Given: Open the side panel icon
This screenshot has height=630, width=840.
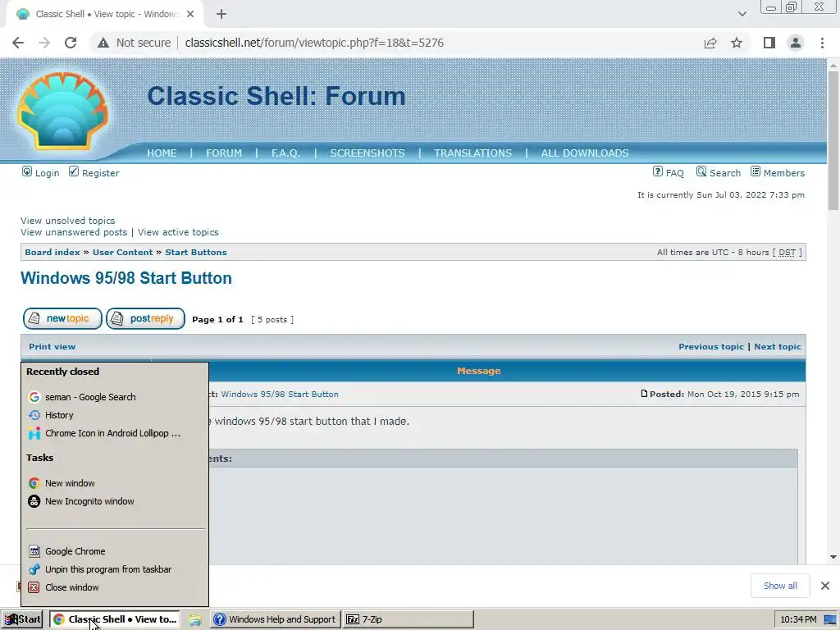Looking at the screenshot, I should pos(769,43).
